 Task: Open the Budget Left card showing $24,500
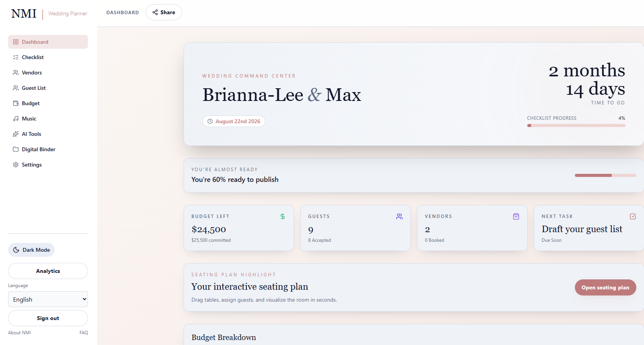(x=239, y=228)
